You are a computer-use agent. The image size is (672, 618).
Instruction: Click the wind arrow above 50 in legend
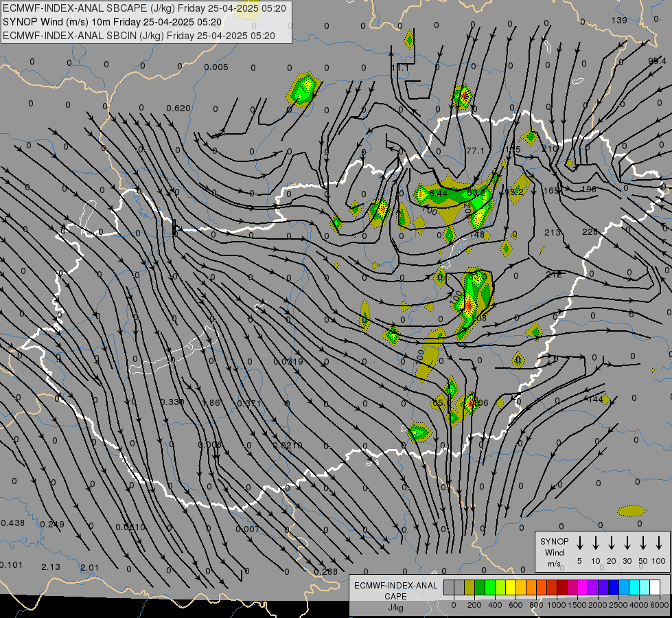click(x=643, y=543)
